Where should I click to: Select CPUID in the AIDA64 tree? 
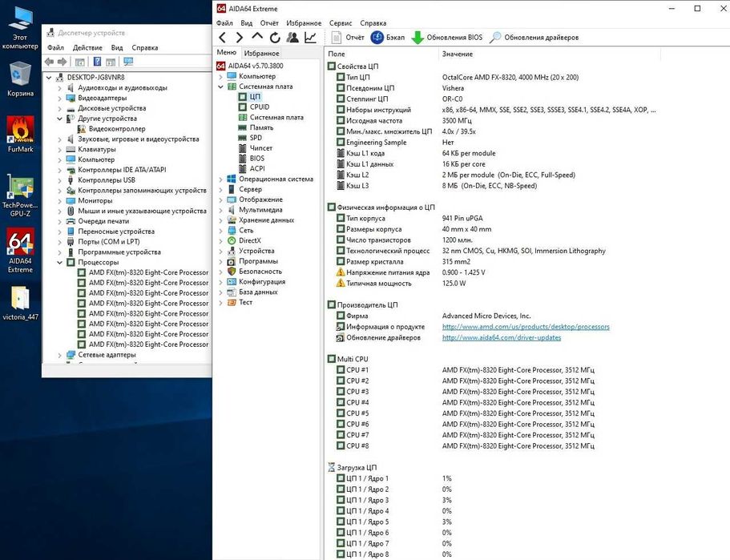coord(259,107)
